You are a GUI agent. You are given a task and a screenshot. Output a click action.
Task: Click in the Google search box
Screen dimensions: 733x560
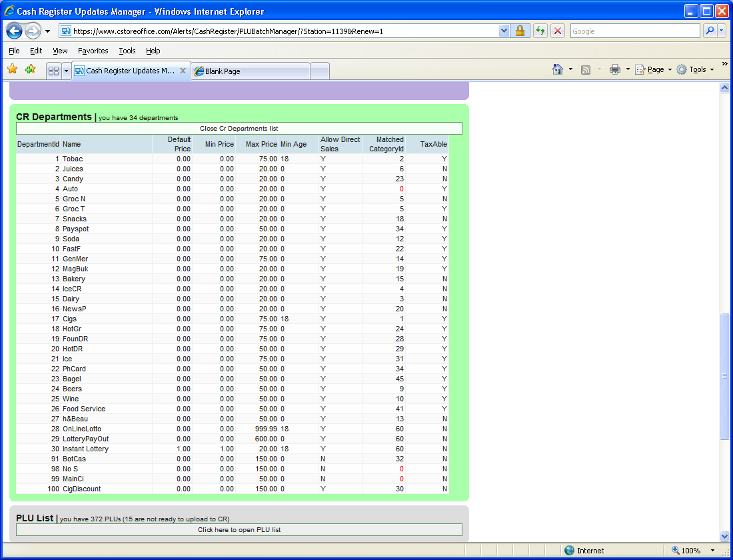click(634, 31)
